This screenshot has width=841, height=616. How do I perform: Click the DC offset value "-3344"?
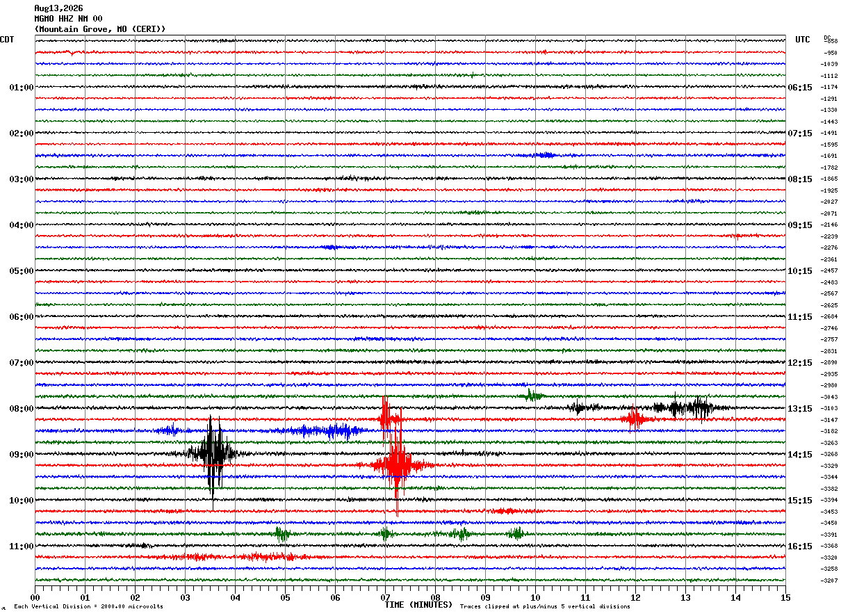[x=829, y=478]
